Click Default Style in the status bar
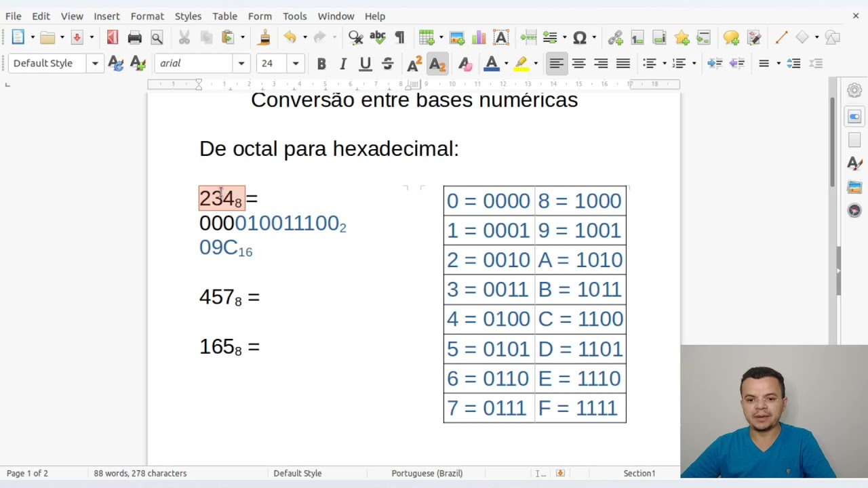Viewport: 868px width, 488px height. point(297,473)
